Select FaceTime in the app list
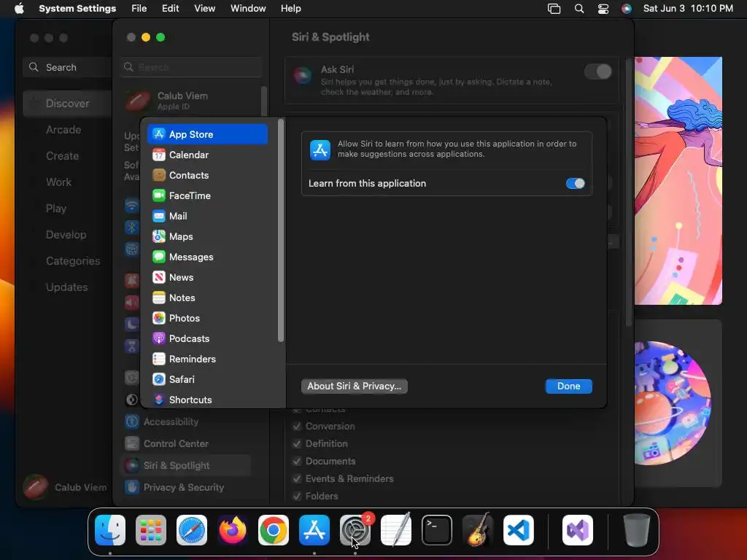 pos(207,195)
